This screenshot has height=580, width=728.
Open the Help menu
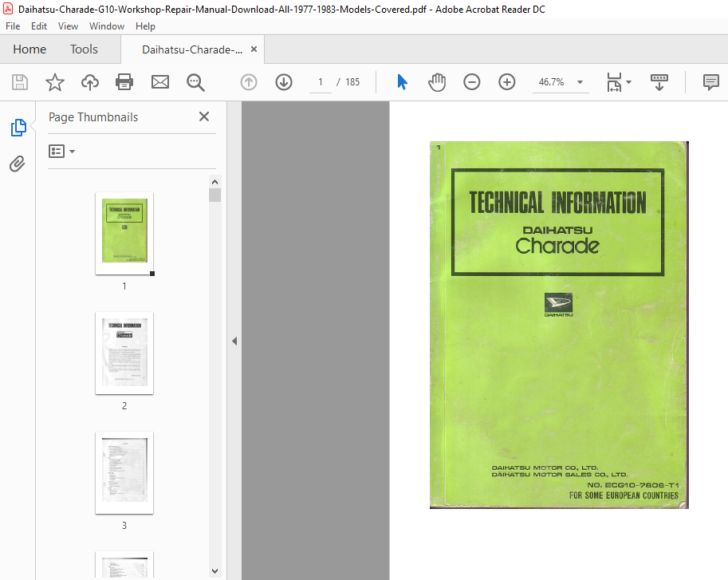click(145, 26)
